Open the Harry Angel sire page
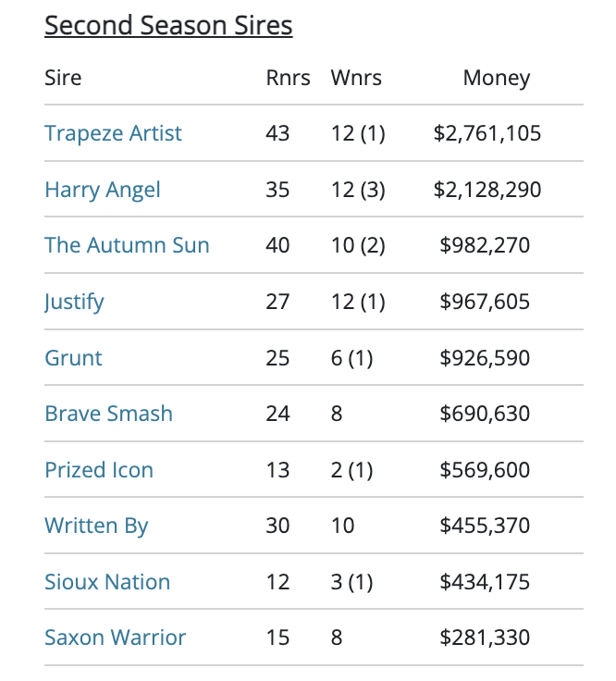This screenshot has width=616, height=681. click(103, 191)
